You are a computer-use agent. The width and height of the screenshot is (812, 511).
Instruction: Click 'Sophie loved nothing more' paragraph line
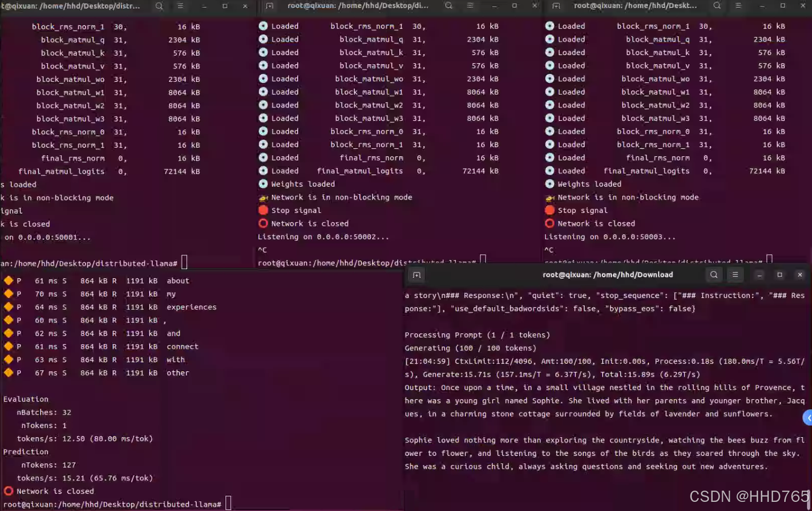click(605, 440)
